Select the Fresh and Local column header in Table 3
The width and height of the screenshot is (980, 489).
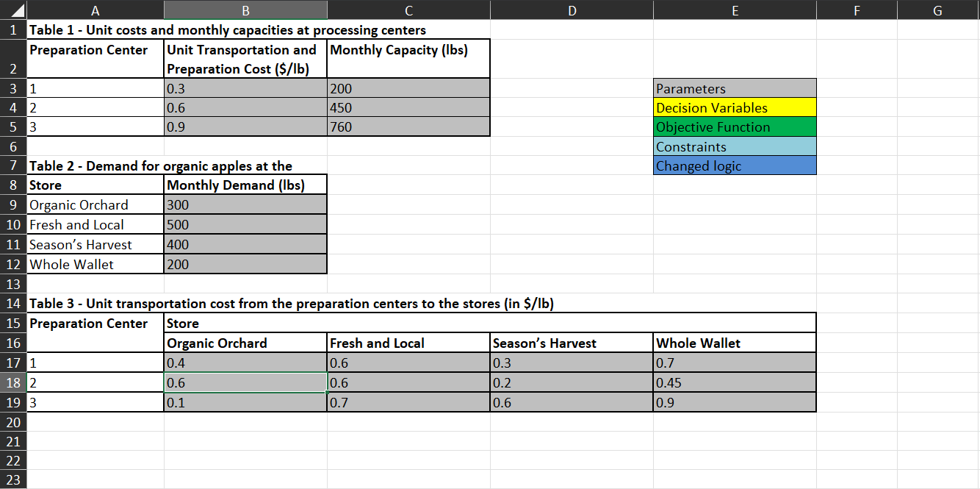click(408, 343)
